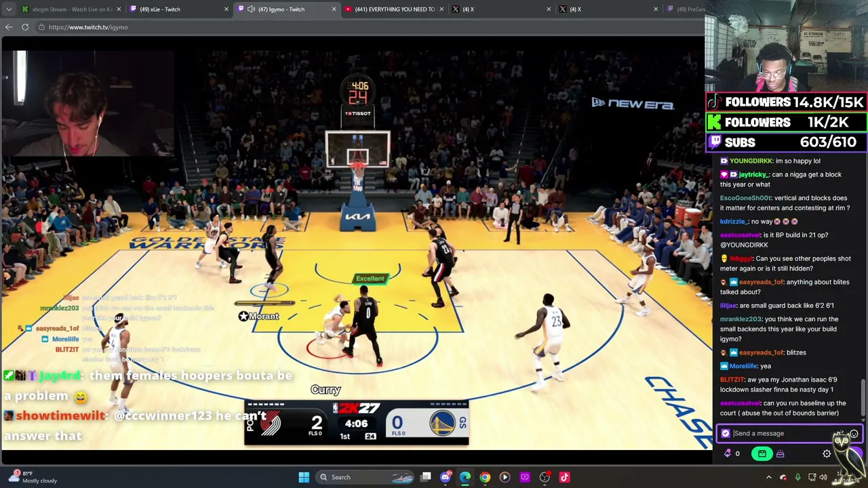Open Google Chrome from the taskbar
The image size is (868, 488).
point(485,477)
